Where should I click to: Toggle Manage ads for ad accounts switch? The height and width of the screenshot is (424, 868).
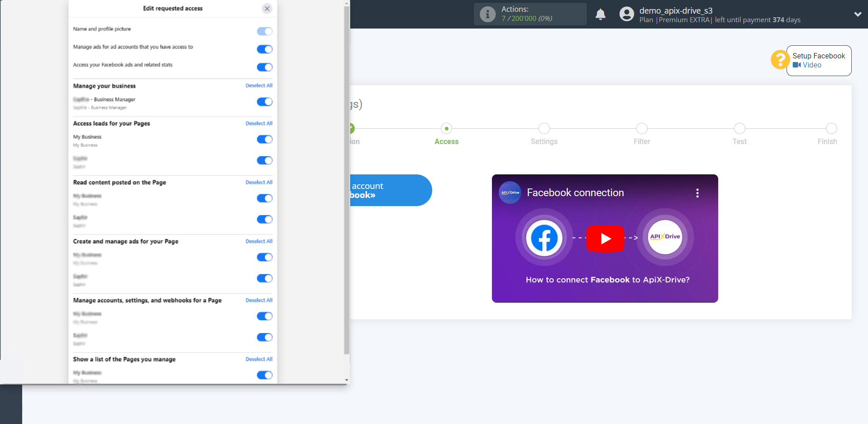point(265,49)
